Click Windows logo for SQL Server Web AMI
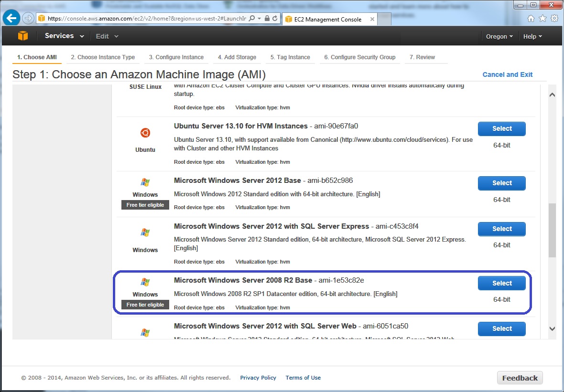 pos(145,332)
